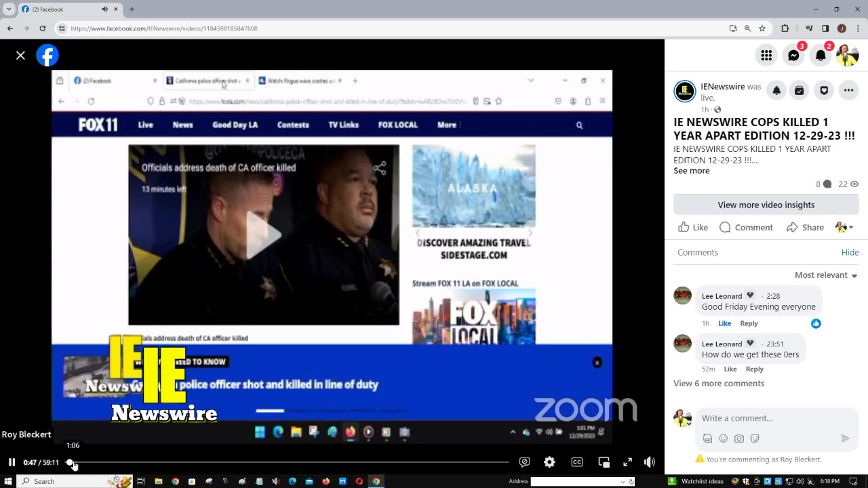Open the Facebook menu grid
Image resolution: width=868 pixels, height=488 pixels.
[x=766, y=56]
